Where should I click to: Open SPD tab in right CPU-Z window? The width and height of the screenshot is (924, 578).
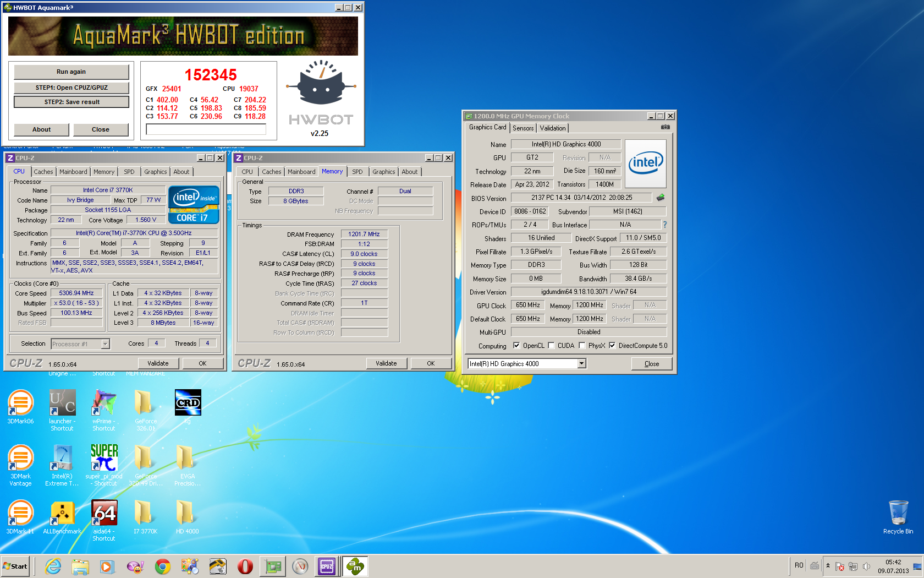(358, 172)
